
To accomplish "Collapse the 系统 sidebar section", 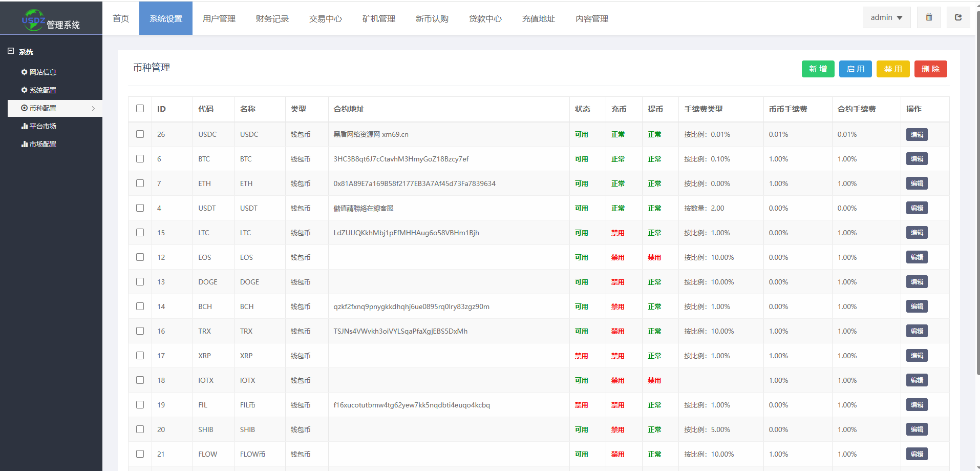I will (x=11, y=51).
